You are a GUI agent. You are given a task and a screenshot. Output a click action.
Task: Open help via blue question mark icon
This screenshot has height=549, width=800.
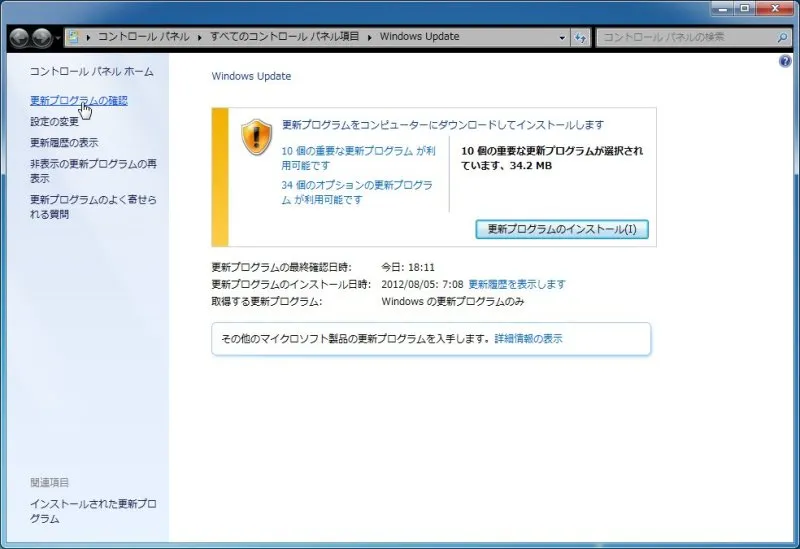(x=785, y=62)
